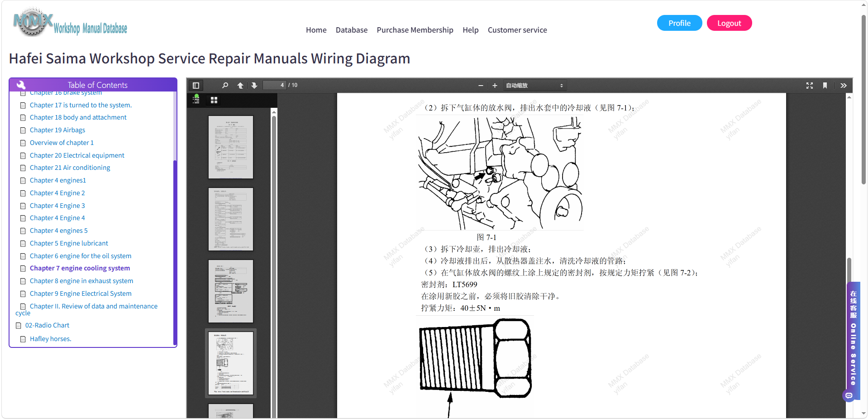Viewport: 868px width, 419px height.
Task: Open the zoom level dropdown
Action: point(535,85)
